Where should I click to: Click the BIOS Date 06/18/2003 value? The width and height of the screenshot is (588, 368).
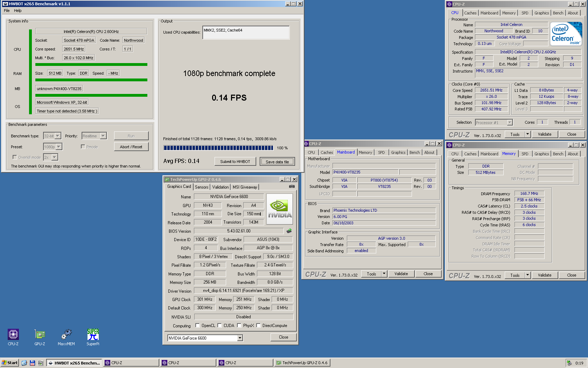[x=384, y=223]
